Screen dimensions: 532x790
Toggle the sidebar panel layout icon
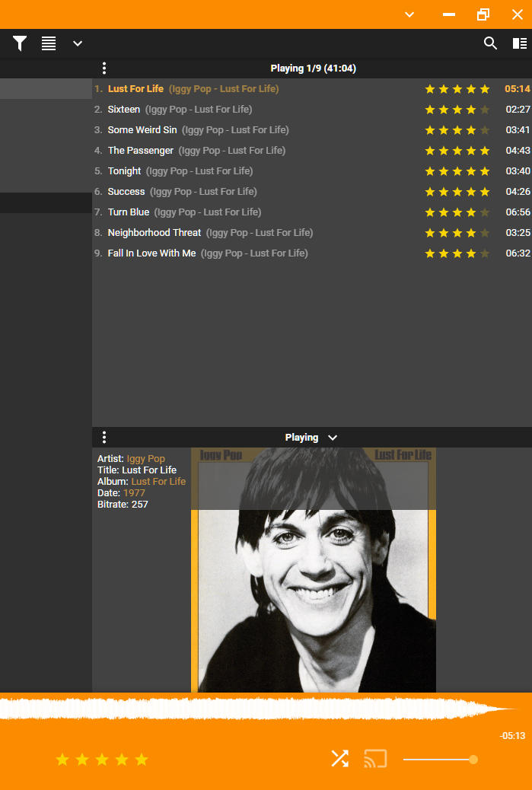coord(519,43)
